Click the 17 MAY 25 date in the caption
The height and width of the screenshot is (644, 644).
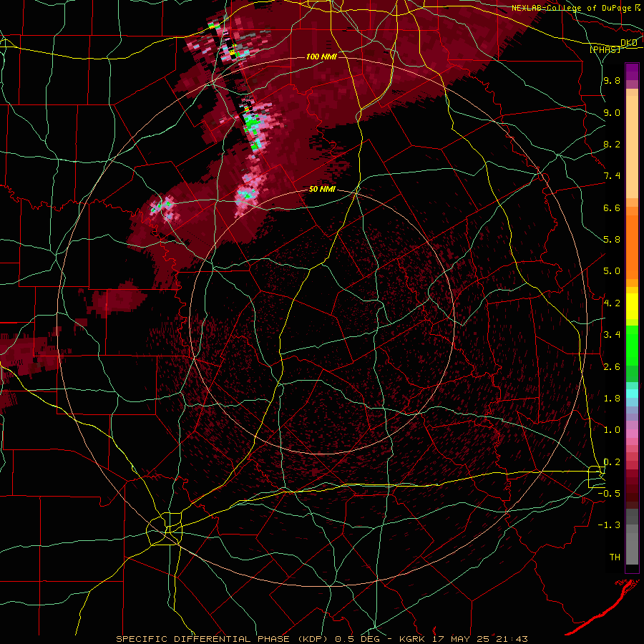click(x=462, y=639)
